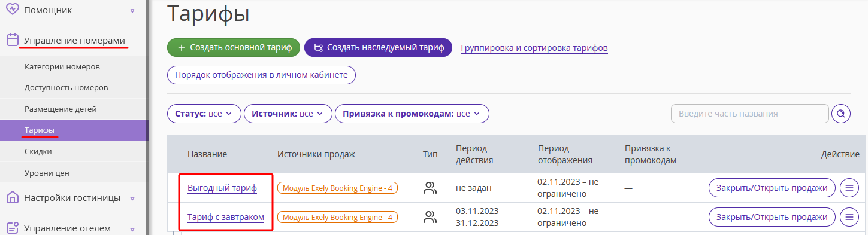The width and height of the screenshot is (868, 235).
Task: Open Уровни цен page
Action: 47,173
